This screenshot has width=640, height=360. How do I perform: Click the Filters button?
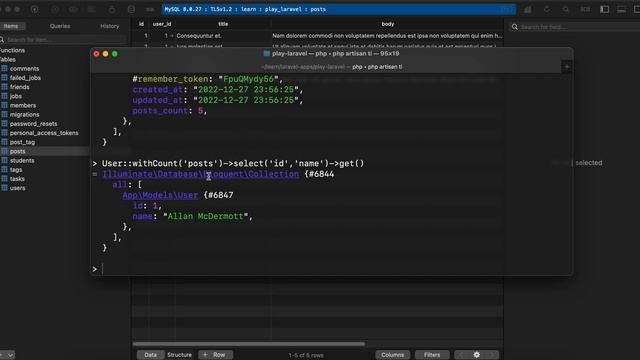point(432,355)
